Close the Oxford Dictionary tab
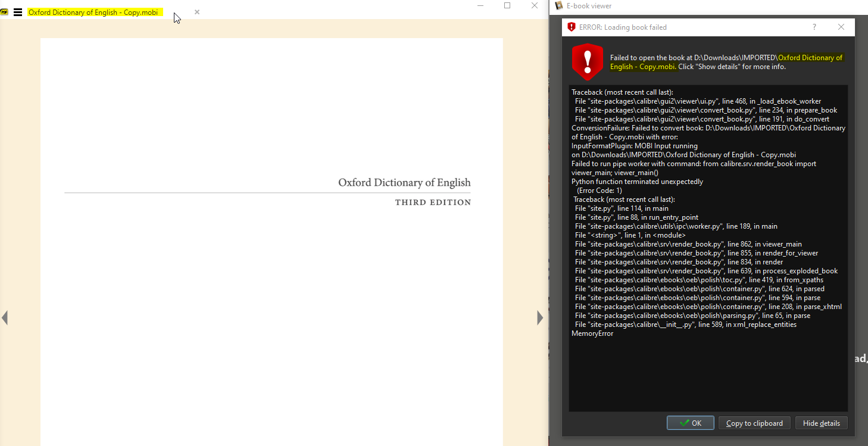The height and width of the screenshot is (446, 868). click(197, 12)
